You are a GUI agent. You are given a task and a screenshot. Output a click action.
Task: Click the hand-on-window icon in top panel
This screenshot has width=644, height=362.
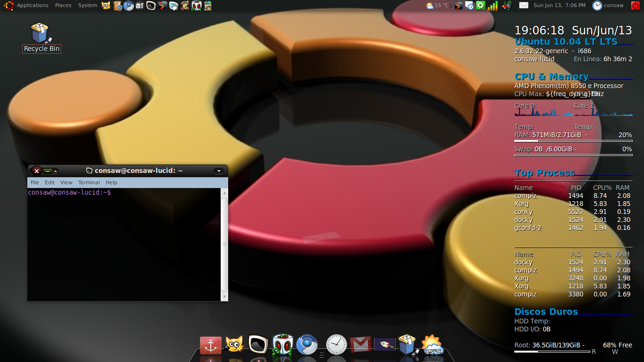tap(173, 6)
